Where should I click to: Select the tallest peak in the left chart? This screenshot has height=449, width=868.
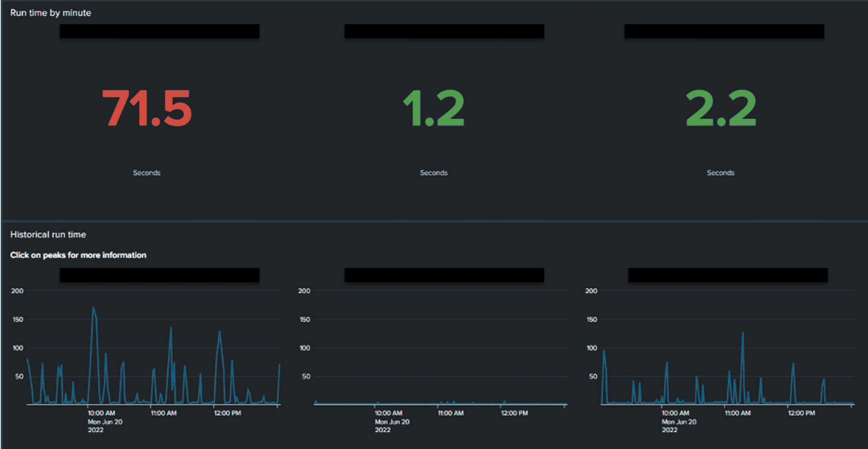point(93,308)
